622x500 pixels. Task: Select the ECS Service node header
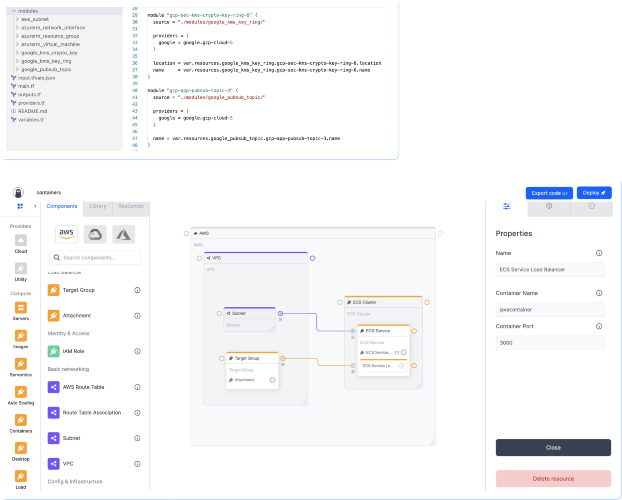tap(383, 331)
